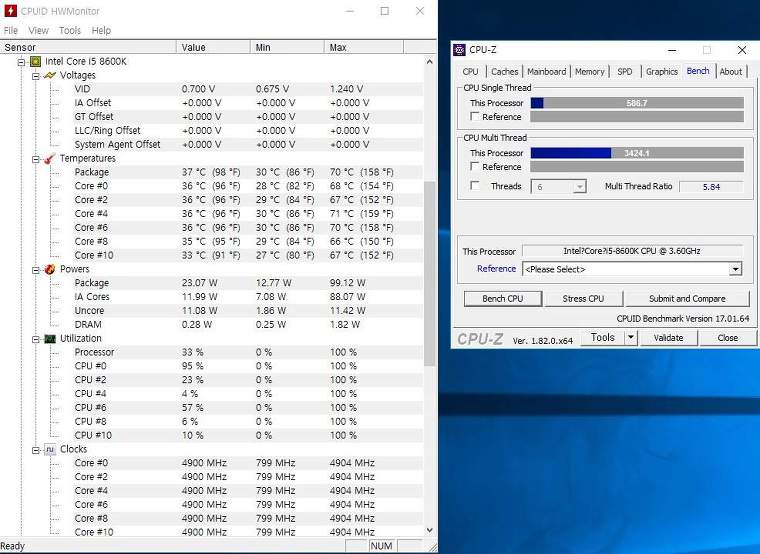Select the Bench tab
760x554 pixels.
(x=698, y=71)
